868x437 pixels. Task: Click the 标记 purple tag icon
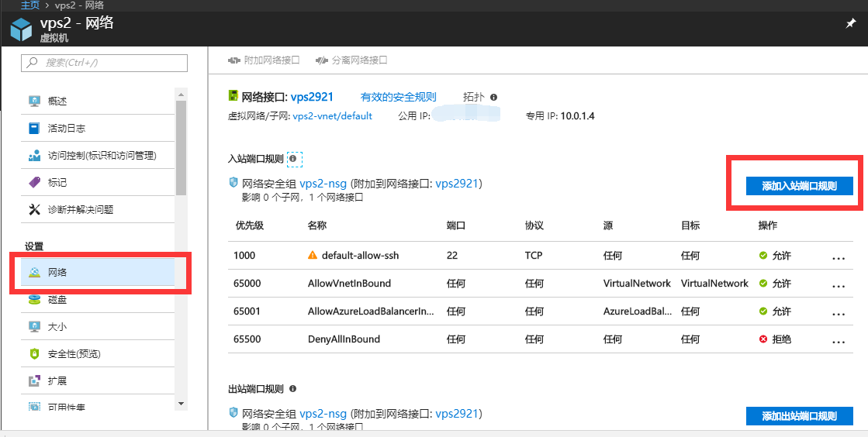click(34, 183)
